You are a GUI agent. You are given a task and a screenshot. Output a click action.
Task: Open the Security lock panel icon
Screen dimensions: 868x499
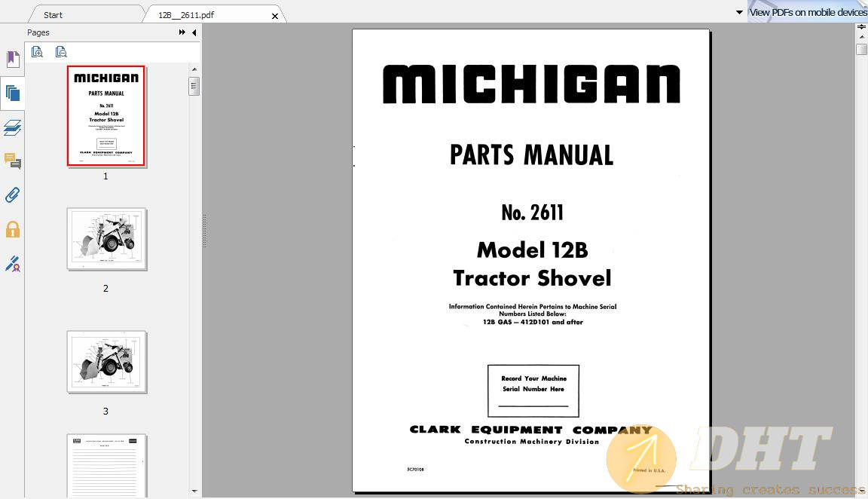point(13,229)
